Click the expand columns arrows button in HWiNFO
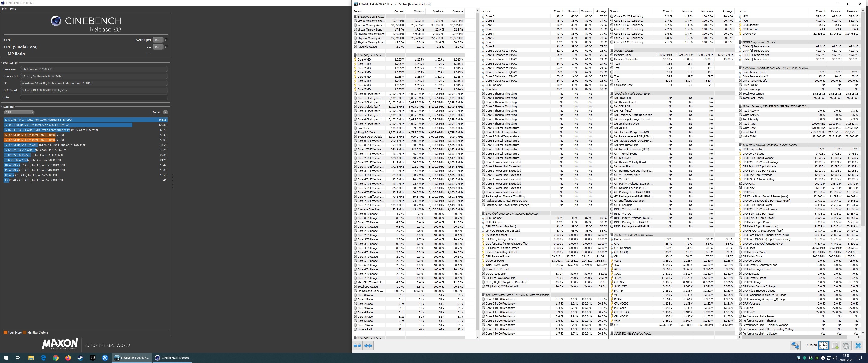868x363 pixels. 358,346
